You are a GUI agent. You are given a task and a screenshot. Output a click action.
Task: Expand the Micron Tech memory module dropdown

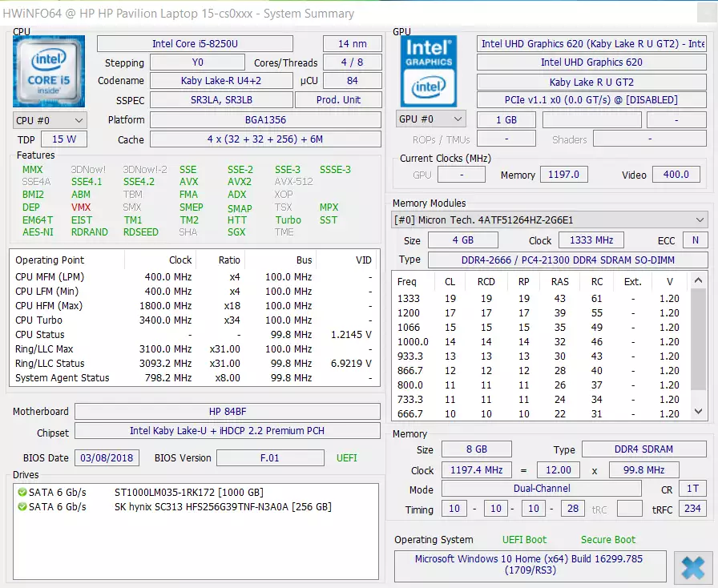(x=550, y=219)
